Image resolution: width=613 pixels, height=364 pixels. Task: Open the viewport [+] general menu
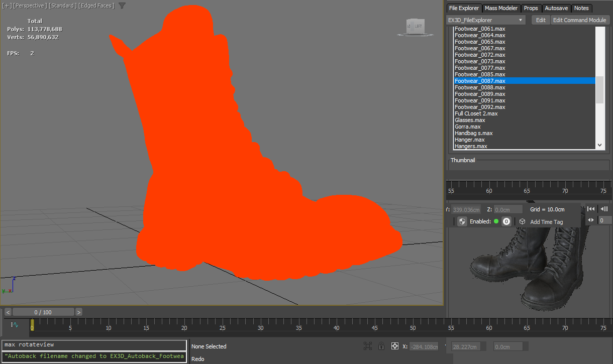click(7, 6)
